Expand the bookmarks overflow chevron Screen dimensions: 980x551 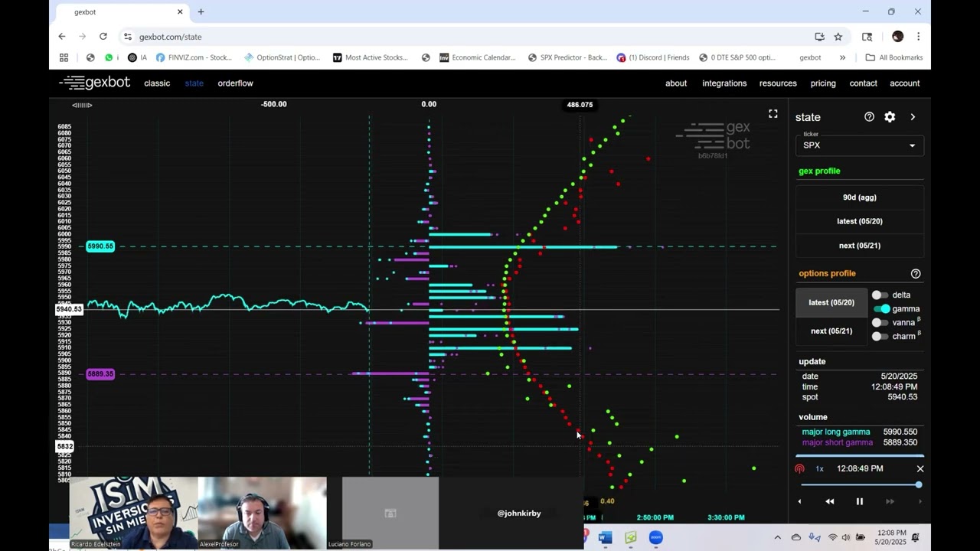(x=842, y=57)
